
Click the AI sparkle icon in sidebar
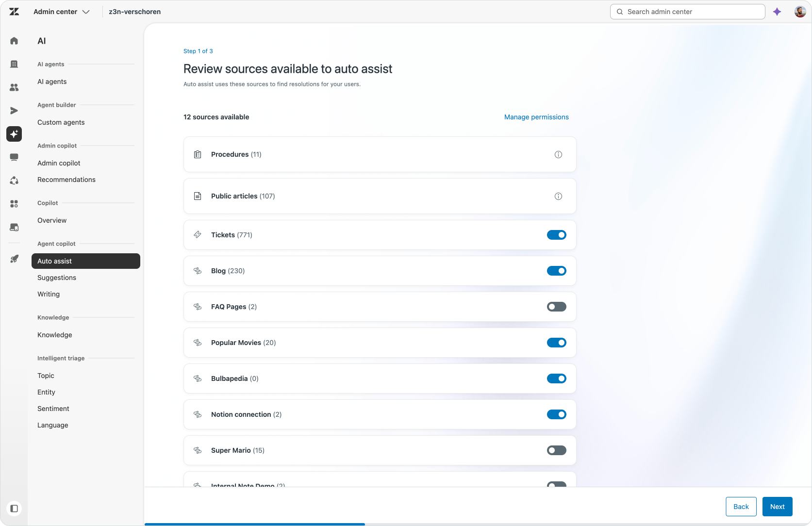[x=14, y=134]
